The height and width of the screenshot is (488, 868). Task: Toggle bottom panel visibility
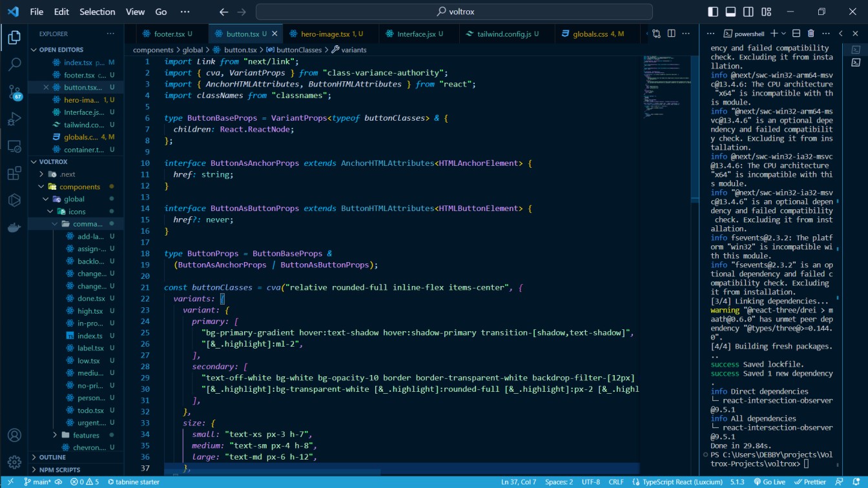[730, 12]
